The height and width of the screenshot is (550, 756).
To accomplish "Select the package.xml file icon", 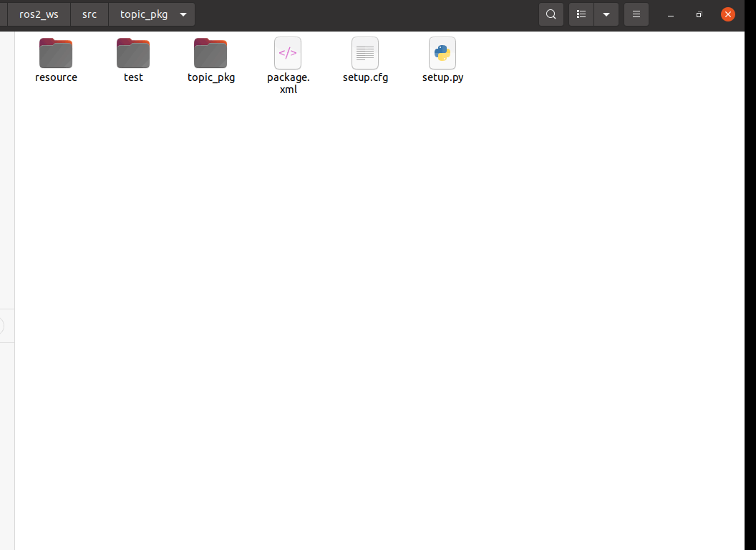I will point(288,53).
